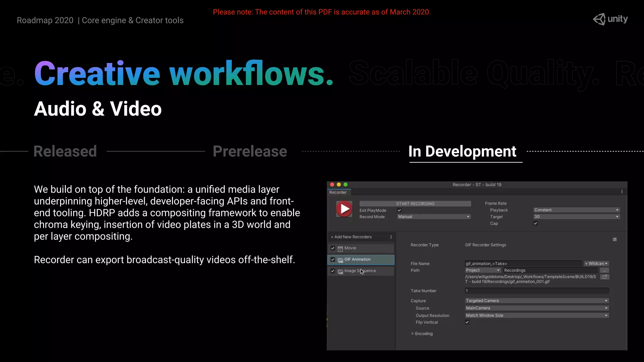
Task: Click the File Name input field
Action: (523, 264)
